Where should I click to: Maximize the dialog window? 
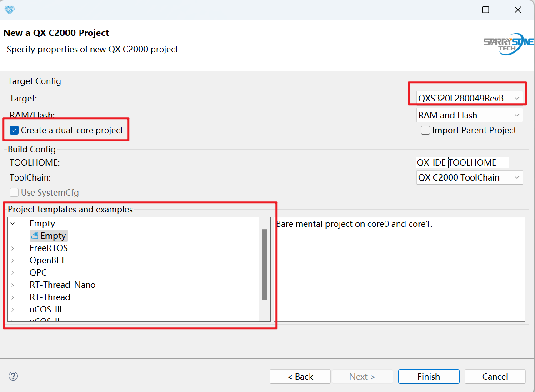click(485, 10)
